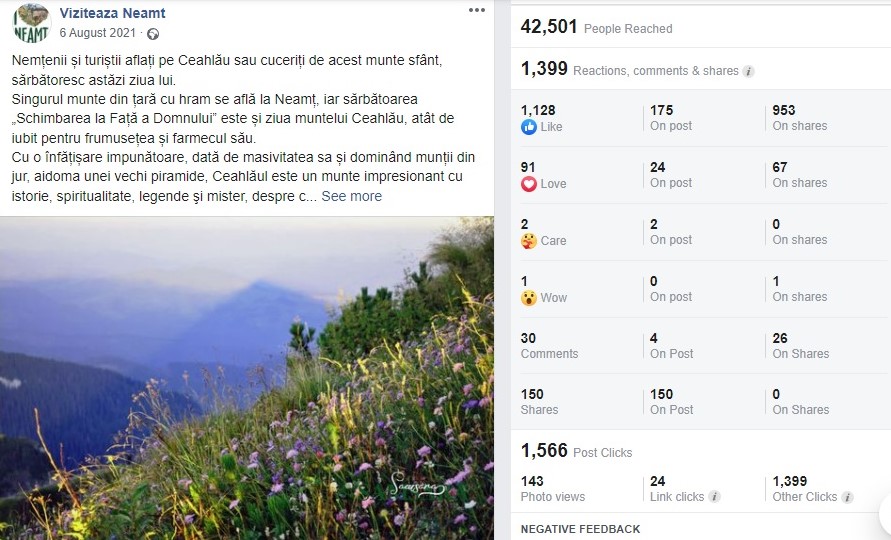This screenshot has height=540, width=891.
Task: Click the info icon next to Link clicks
Action: coord(714,497)
